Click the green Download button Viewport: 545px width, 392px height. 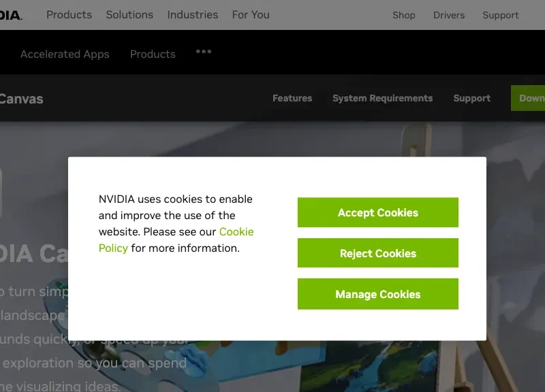528,98
